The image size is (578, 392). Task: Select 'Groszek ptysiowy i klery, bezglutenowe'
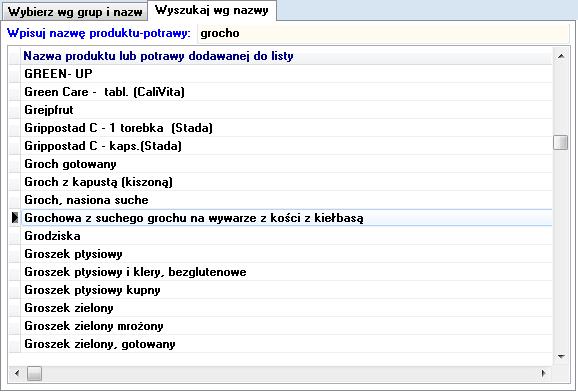point(287,272)
